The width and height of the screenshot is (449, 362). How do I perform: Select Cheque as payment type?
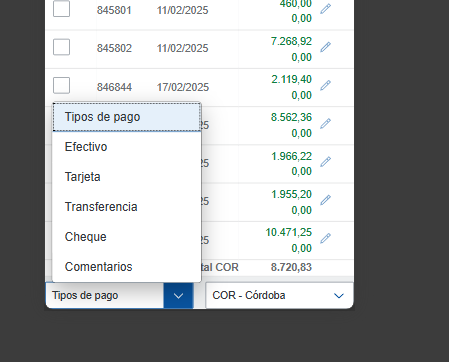pyautogui.click(x=127, y=237)
